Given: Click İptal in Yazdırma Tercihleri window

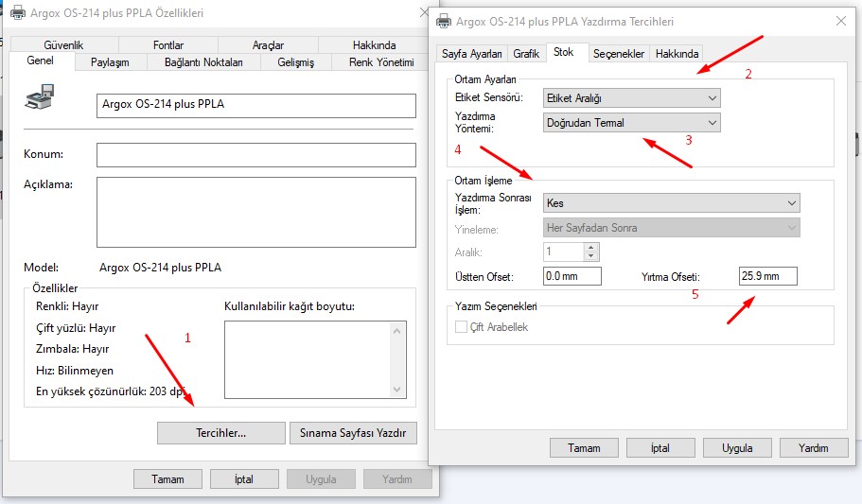Looking at the screenshot, I should (x=660, y=448).
